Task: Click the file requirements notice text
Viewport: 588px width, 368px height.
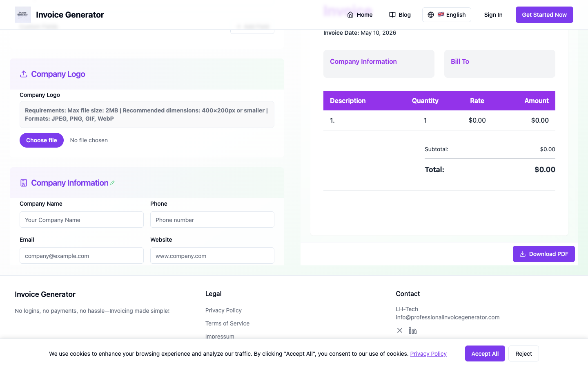Action: pyautogui.click(x=147, y=114)
